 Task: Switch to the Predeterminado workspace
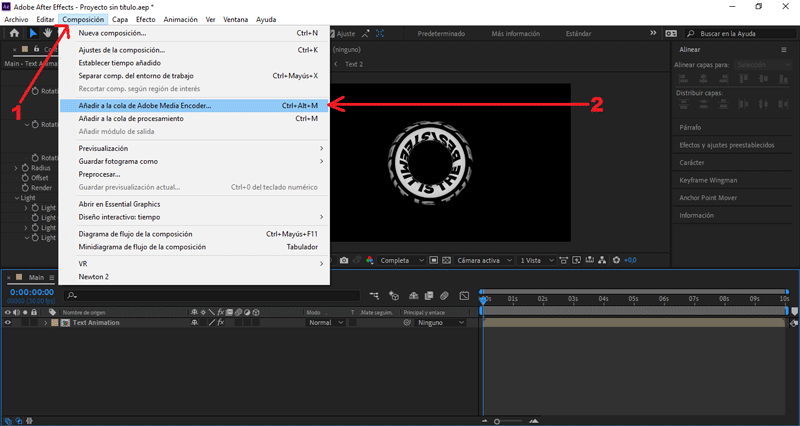(441, 34)
